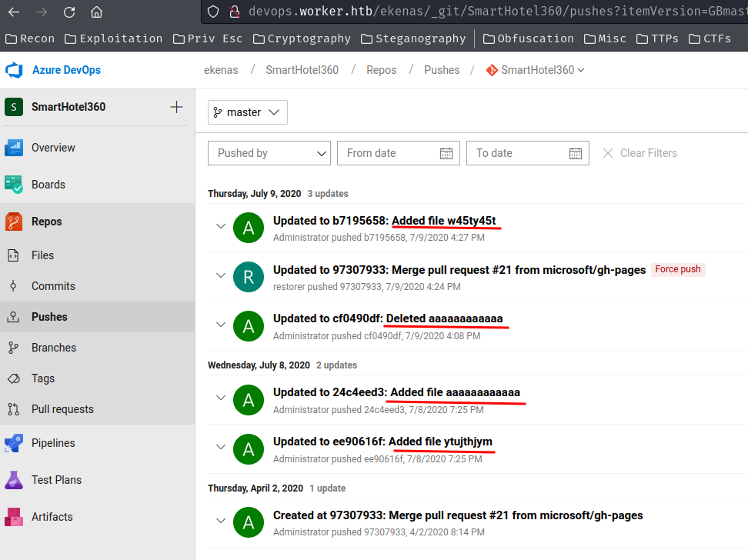Image resolution: width=748 pixels, height=560 pixels.
Task: Open Created at 97307933 merge pull request push
Action: click(458, 515)
